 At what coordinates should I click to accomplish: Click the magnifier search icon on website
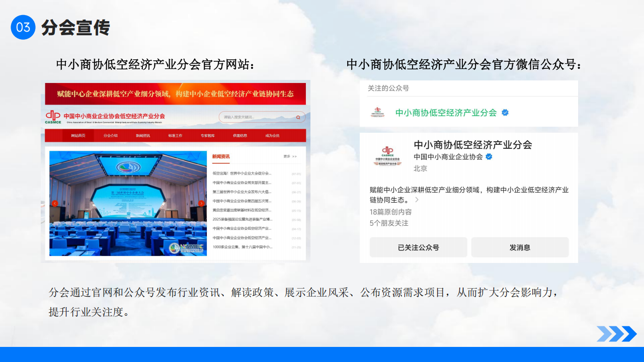tap(298, 118)
